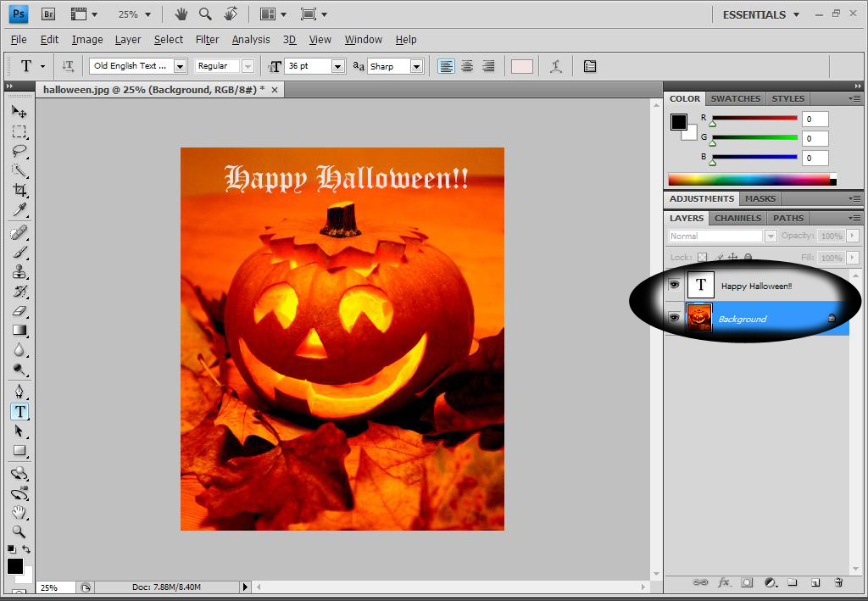Click the Create new layer icon
The image size is (868, 601).
(815, 582)
